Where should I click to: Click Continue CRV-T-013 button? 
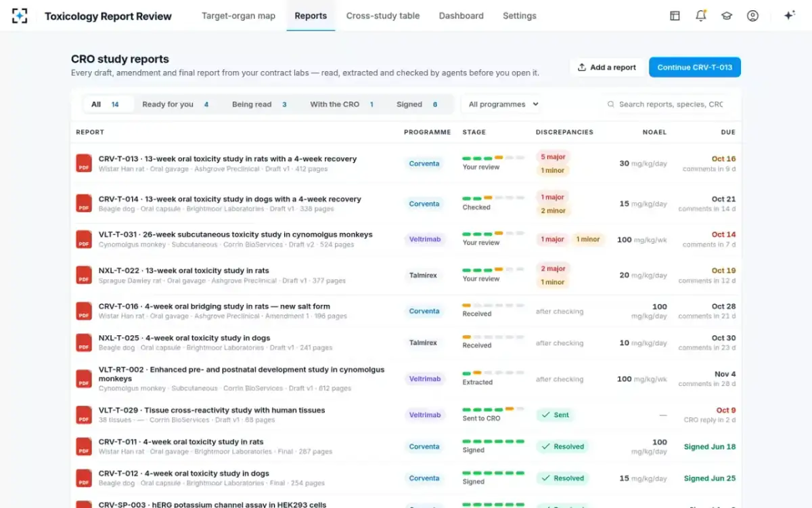(695, 67)
